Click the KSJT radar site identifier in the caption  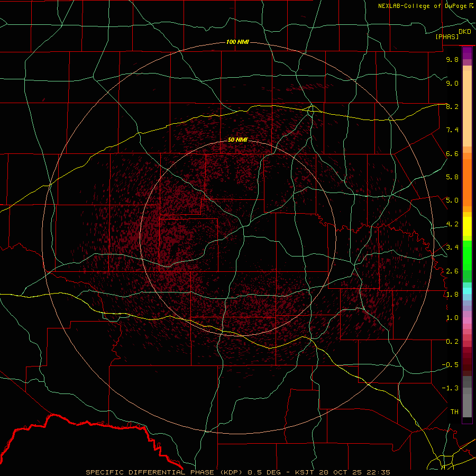(x=306, y=472)
